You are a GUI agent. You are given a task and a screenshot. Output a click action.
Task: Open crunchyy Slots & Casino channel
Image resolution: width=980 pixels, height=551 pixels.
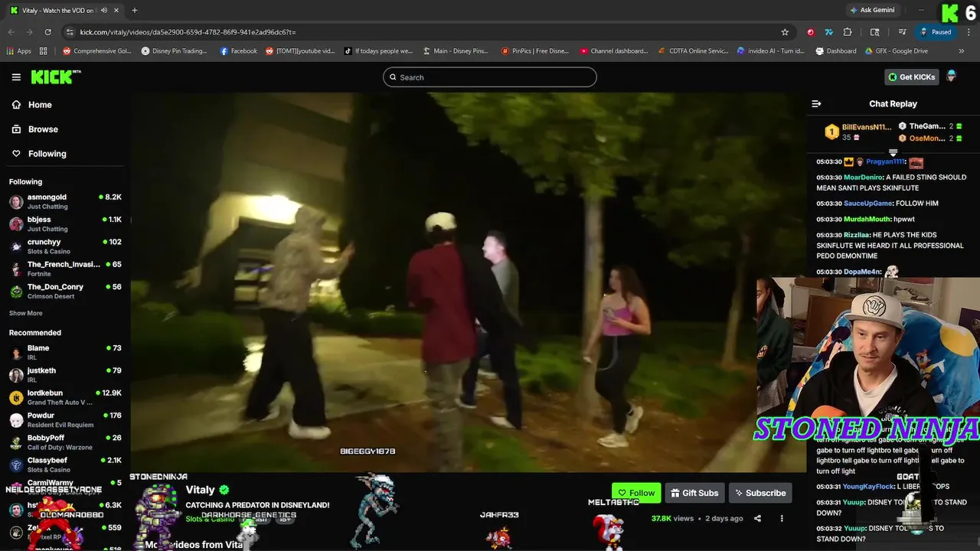[65, 246]
